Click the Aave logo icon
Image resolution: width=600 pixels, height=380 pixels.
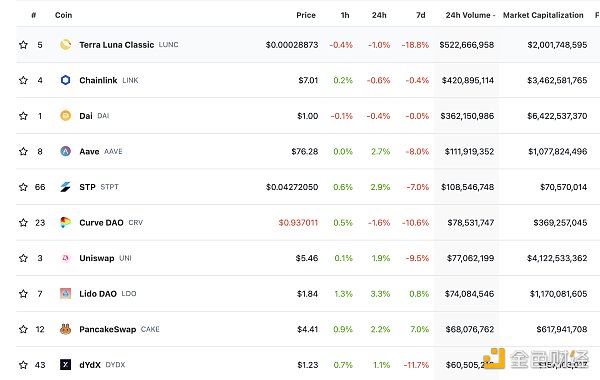click(65, 151)
